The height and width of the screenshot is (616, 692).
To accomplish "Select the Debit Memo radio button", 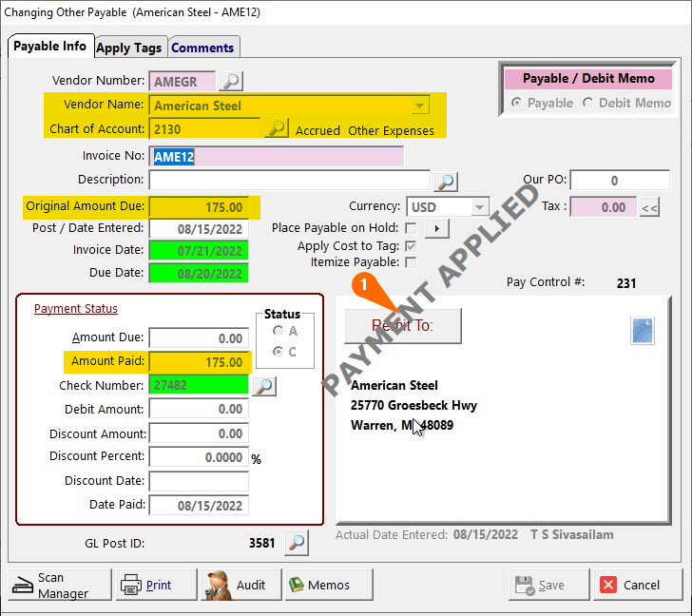I will pyautogui.click(x=589, y=103).
